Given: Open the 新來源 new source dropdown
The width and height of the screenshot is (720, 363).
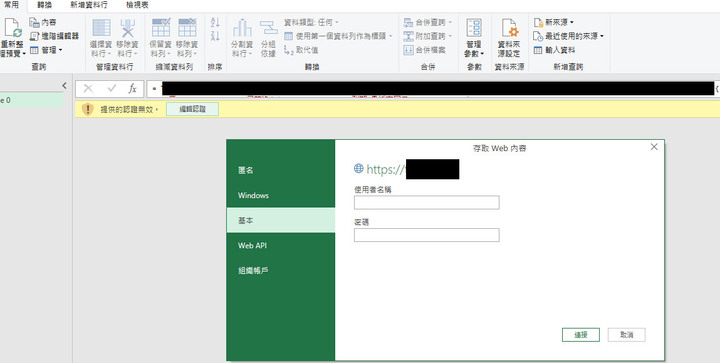Looking at the screenshot, I should [553, 22].
